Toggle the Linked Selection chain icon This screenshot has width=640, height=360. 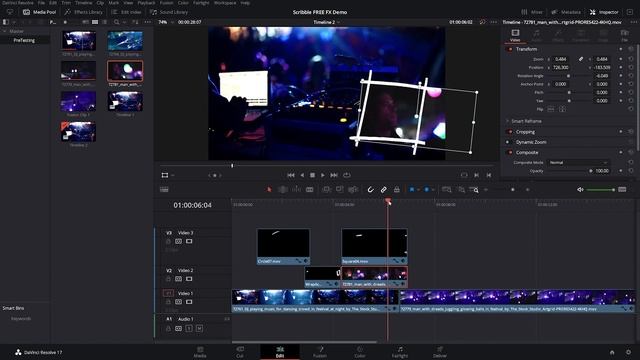(384, 189)
